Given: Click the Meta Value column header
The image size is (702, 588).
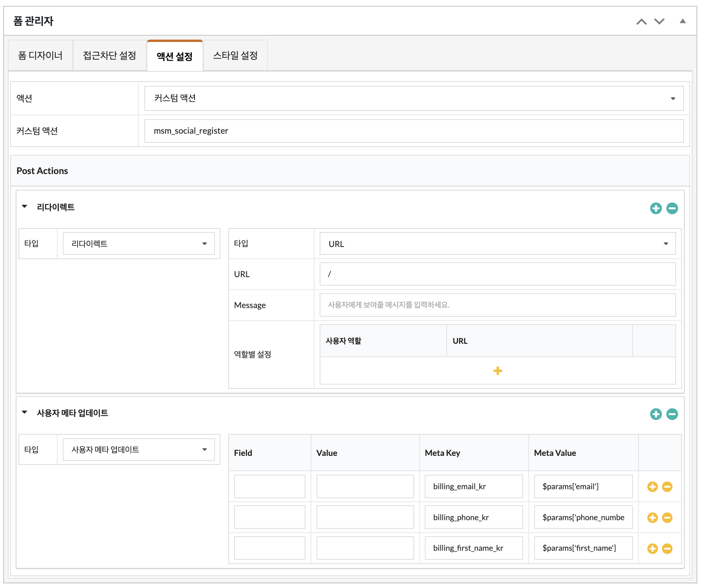Looking at the screenshot, I should (555, 453).
